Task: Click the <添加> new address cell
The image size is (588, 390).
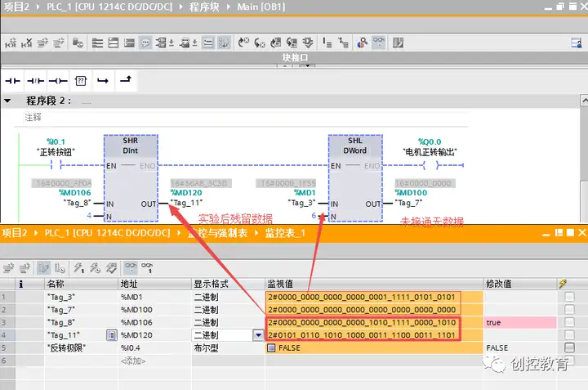Action: 155,361
